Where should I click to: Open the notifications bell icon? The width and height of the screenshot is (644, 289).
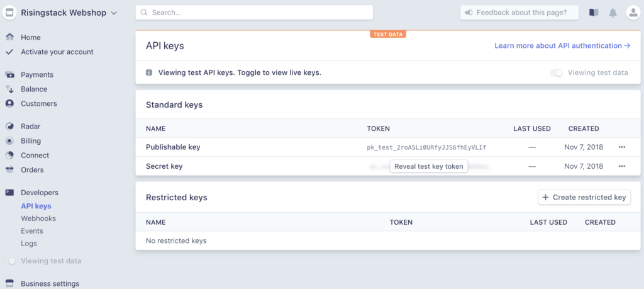[613, 13]
